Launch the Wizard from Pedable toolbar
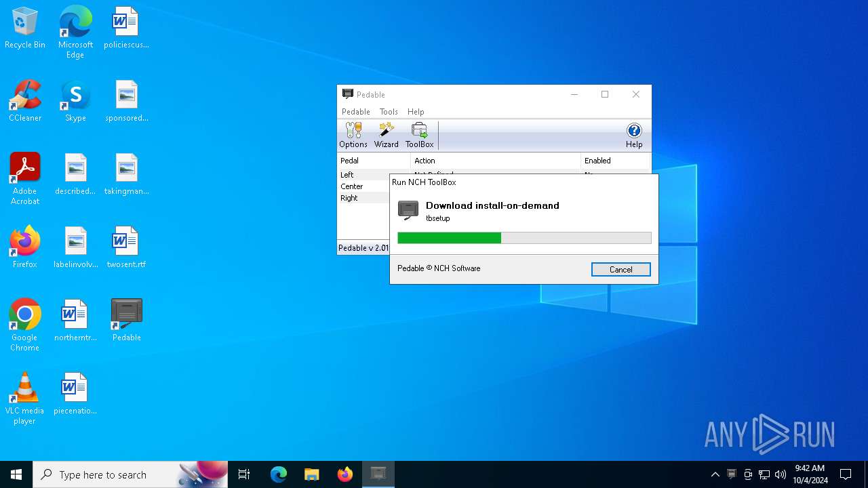Image resolution: width=868 pixels, height=488 pixels. [x=387, y=136]
